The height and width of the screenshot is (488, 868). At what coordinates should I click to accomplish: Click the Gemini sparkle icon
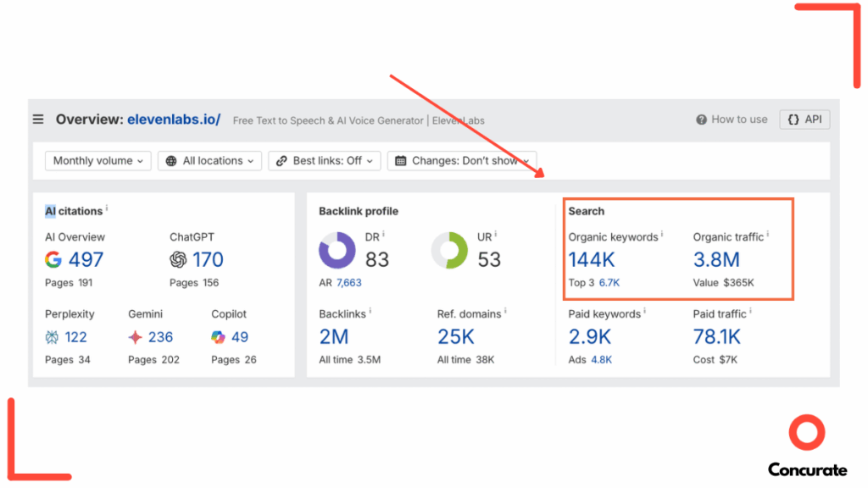tap(135, 337)
